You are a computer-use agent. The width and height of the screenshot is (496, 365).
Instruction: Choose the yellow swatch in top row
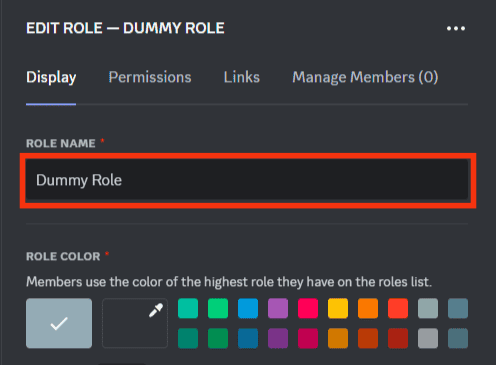pyautogui.click(x=338, y=308)
